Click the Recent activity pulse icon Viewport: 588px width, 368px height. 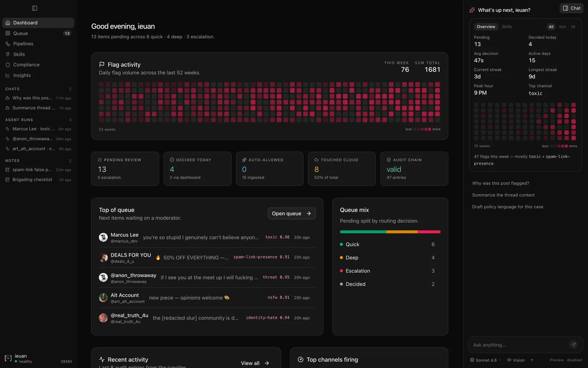click(102, 360)
